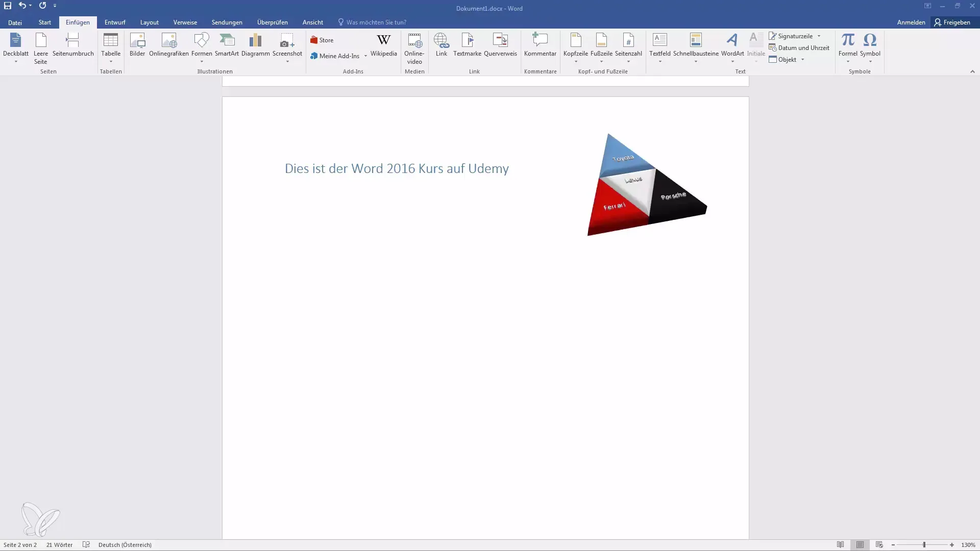The height and width of the screenshot is (551, 980).
Task: Open spell check icon in status bar
Action: [x=86, y=545]
